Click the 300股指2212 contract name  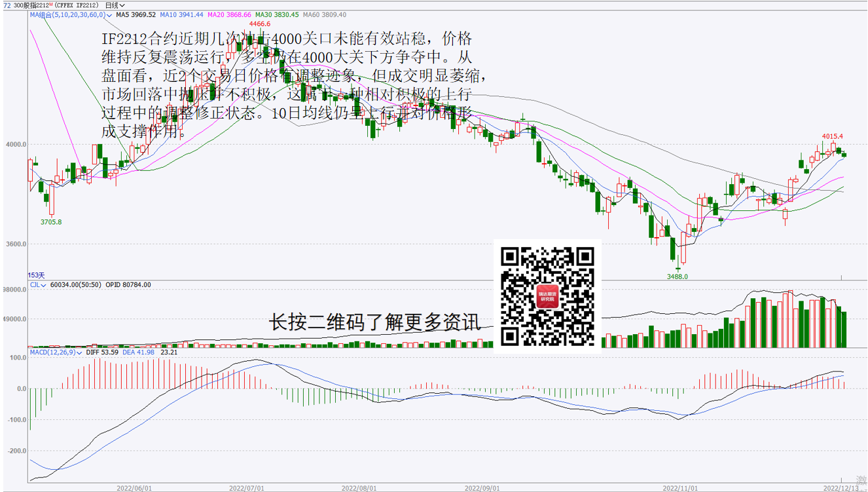pos(30,5)
